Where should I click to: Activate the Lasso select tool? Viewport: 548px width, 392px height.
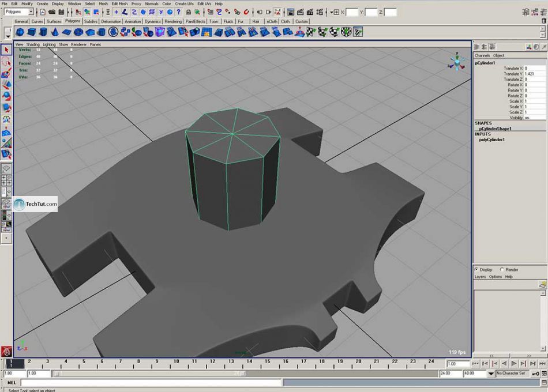[6, 62]
